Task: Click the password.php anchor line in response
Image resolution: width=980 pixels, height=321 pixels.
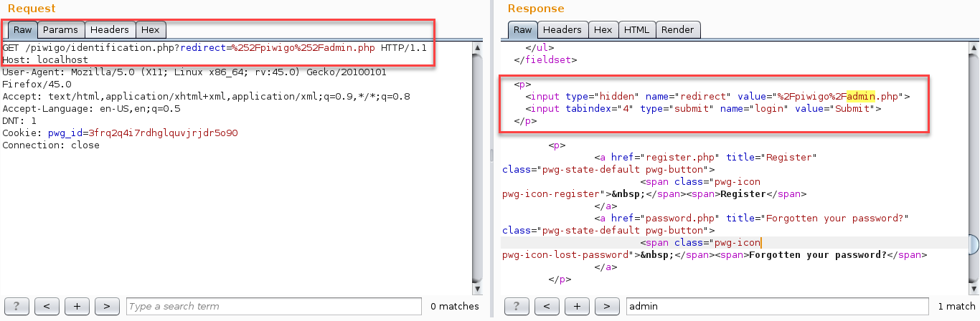Action: coord(752,218)
